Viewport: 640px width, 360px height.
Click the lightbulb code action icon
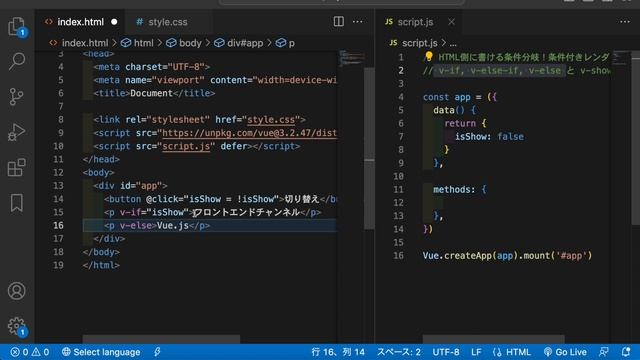[x=429, y=56]
